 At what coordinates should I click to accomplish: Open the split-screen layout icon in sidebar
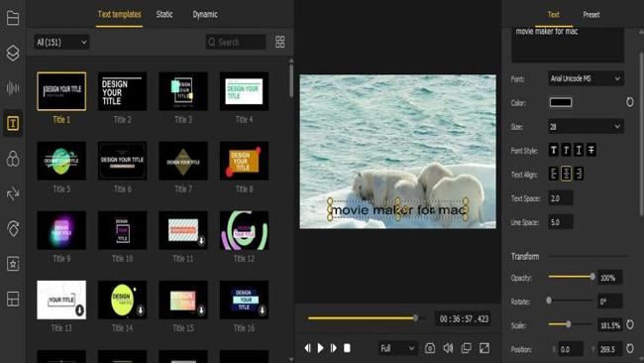[x=13, y=299]
